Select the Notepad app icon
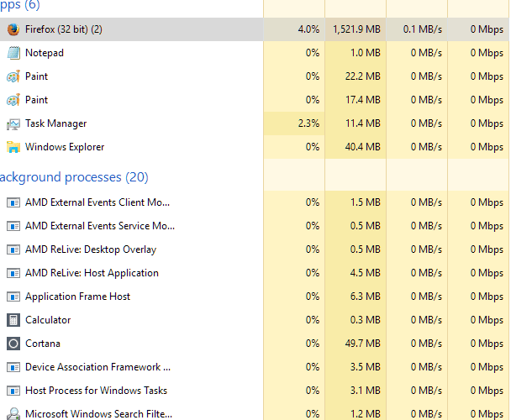511x420 pixels. click(13, 53)
